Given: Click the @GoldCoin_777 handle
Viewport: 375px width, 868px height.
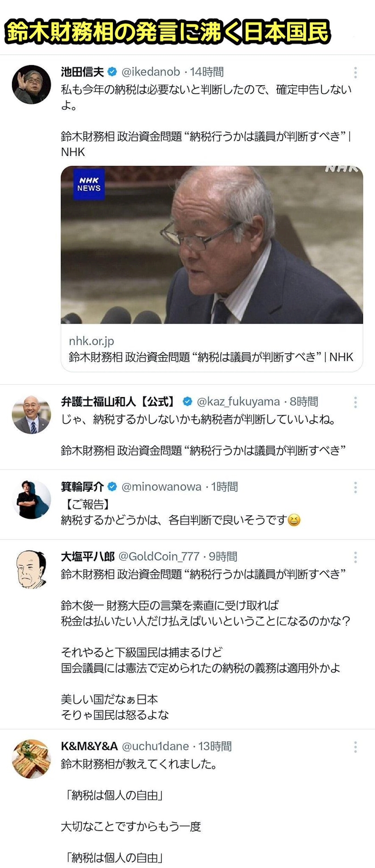Looking at the screenshot, I should (x=159, y=557).
